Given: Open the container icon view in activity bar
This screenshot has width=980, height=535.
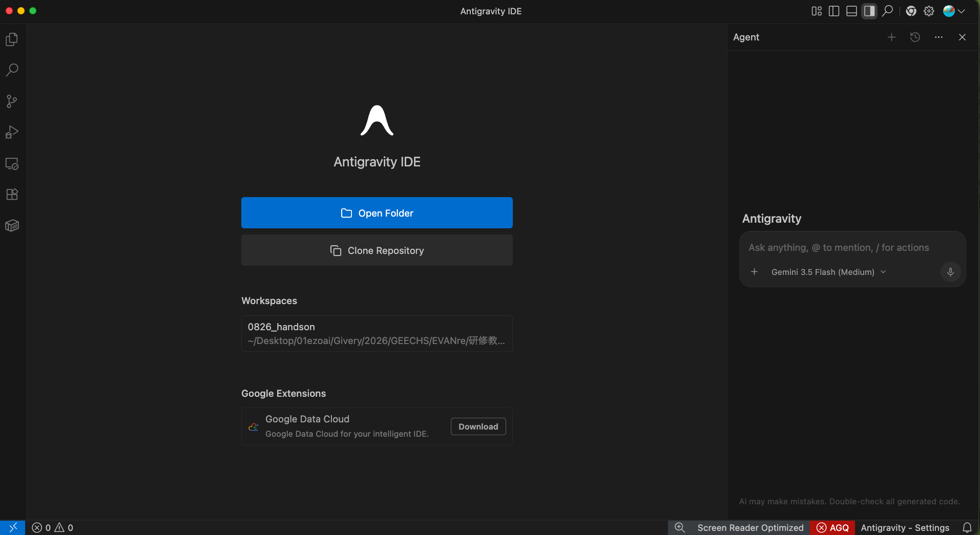Looking at the screenshot, I should click(x=12, y=226).
